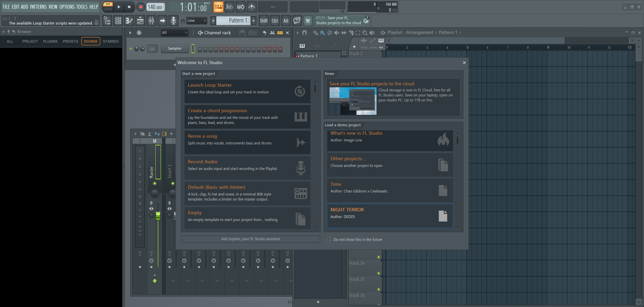Click the Channel rack step/piano view icon
Image resolution: width=644 pixels, height=307 pixels.
click(x=280, y=33)
